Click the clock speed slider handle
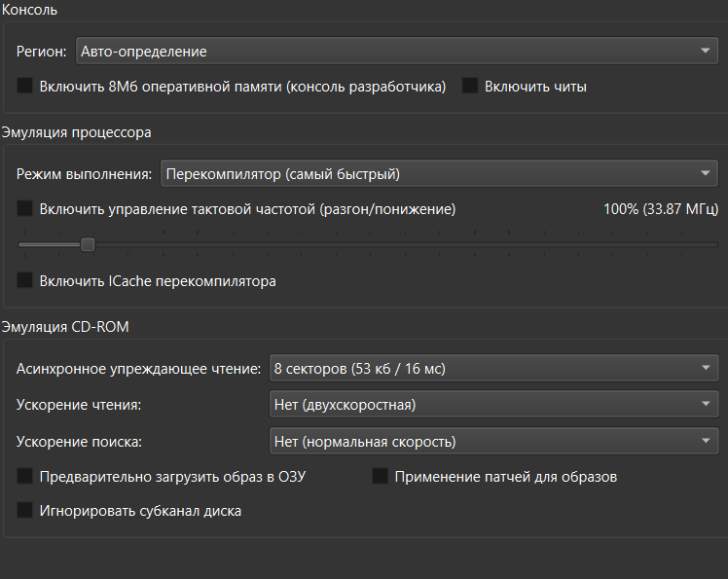 [88, 244]
